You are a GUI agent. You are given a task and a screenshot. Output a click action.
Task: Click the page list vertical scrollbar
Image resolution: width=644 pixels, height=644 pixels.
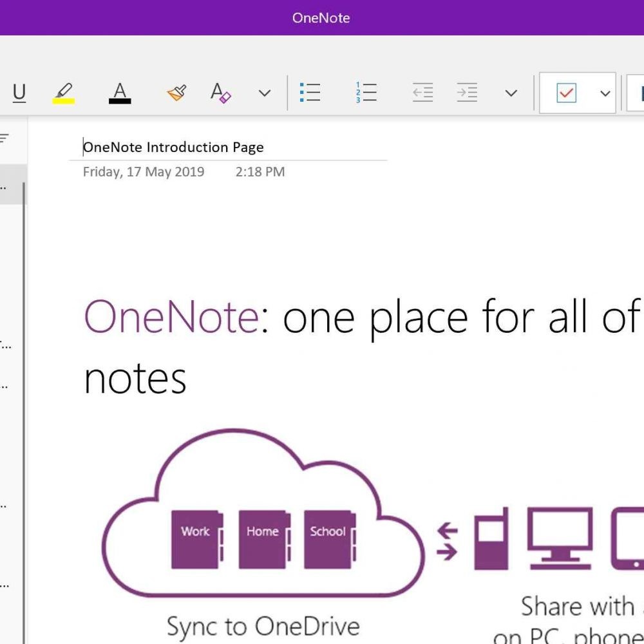tap(24, 413)
